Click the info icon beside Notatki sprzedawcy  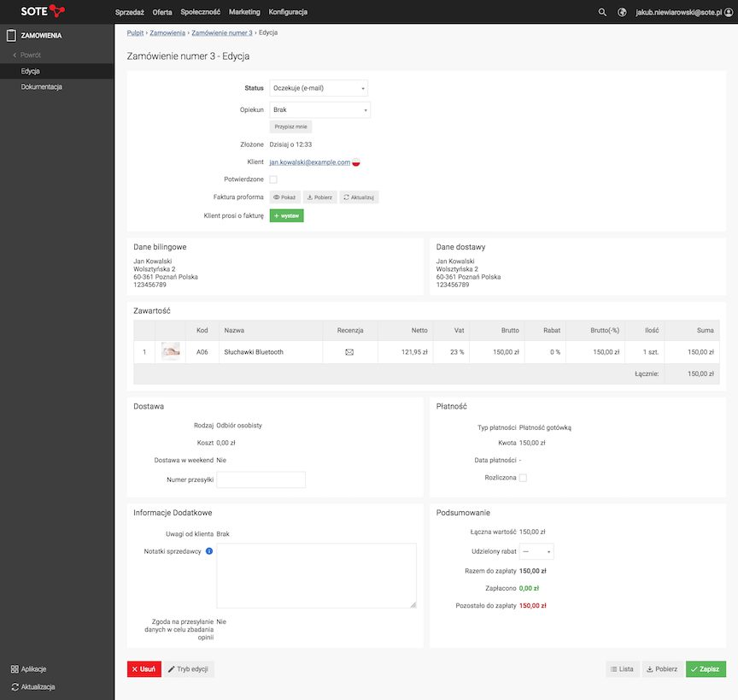pos(209,551)
